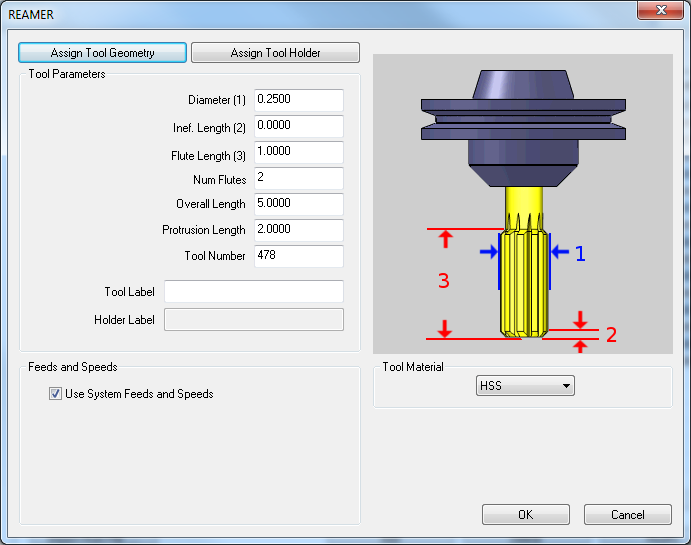Select the Inef. Length (2) field
The image size is (691, 545).
coord(299,126)
